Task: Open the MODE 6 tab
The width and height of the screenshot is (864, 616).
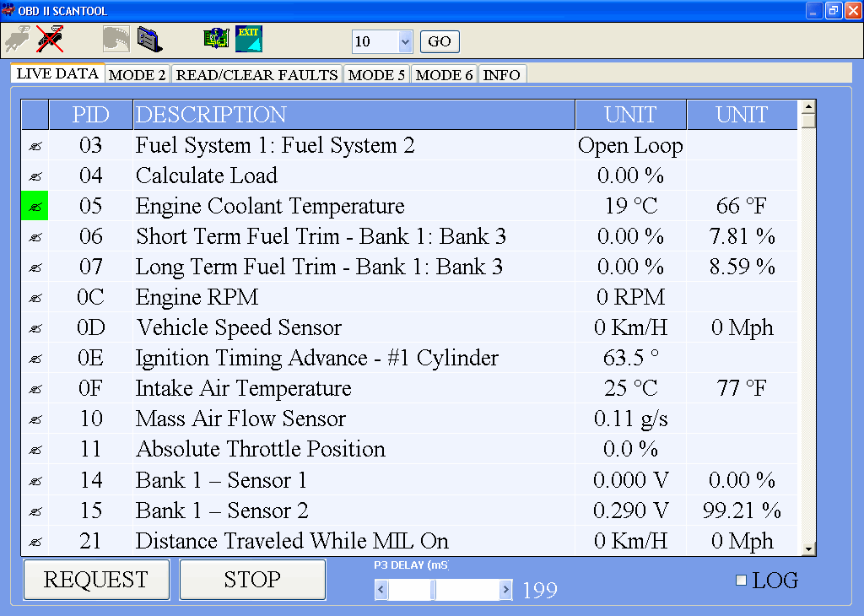Action: pyautogui.click(x=444, y=74)
